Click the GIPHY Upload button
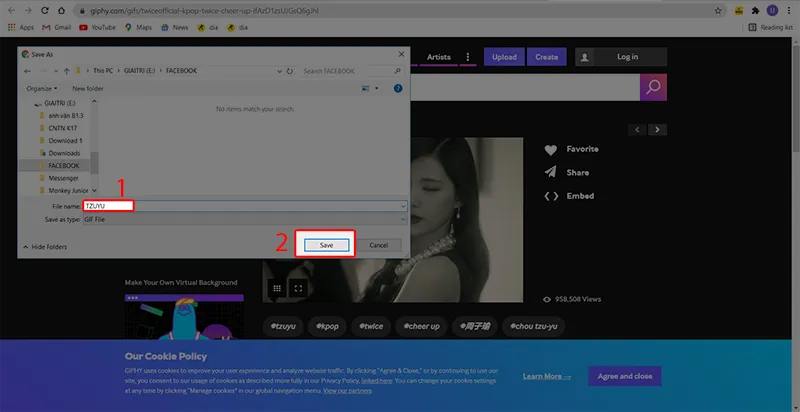The width and height of the screenshot is (800, 412). click(x=504, y=57)
